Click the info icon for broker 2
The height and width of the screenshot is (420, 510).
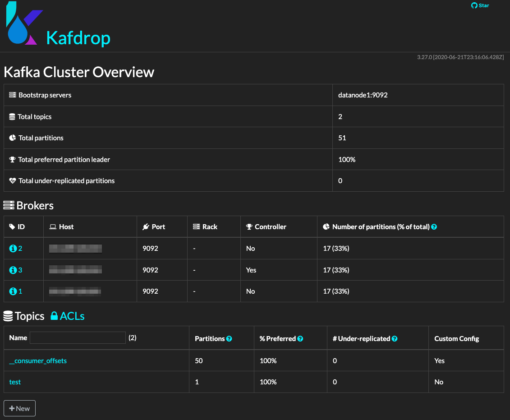[13, 249]
